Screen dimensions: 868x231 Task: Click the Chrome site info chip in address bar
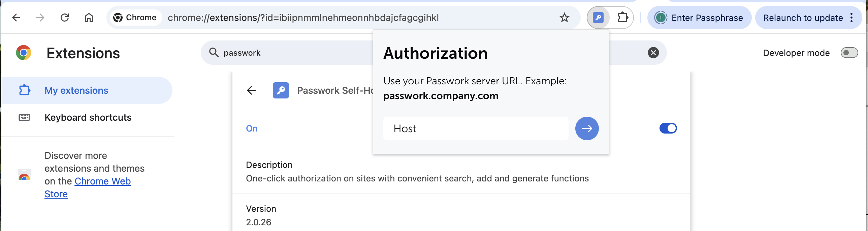pos(135,18)
